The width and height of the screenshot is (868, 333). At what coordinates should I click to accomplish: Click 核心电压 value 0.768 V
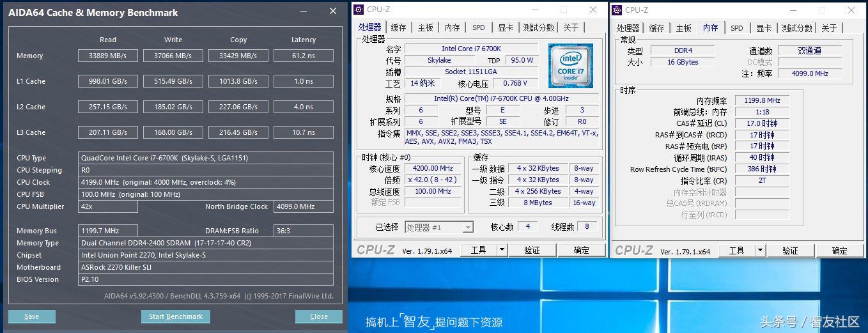(x=515, y=83)
